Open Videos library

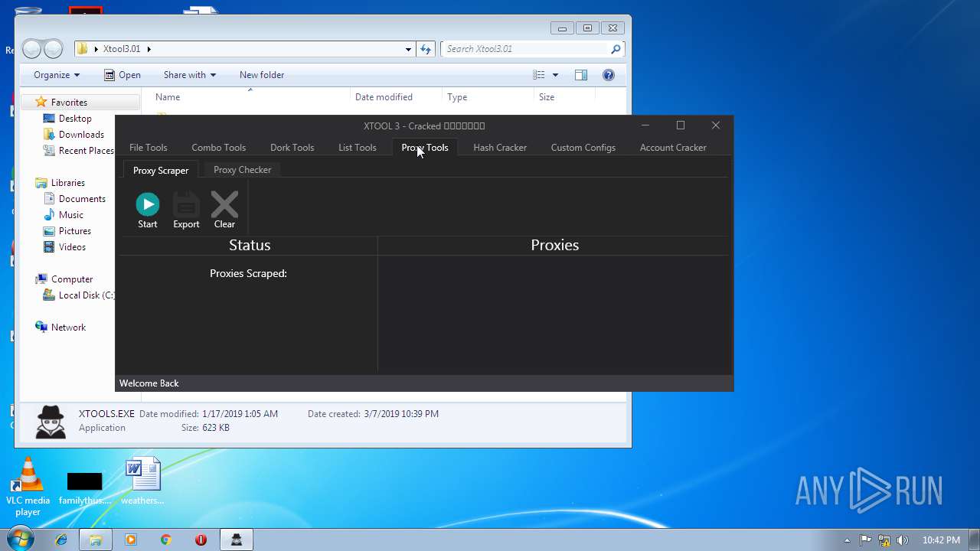(72, 247)
